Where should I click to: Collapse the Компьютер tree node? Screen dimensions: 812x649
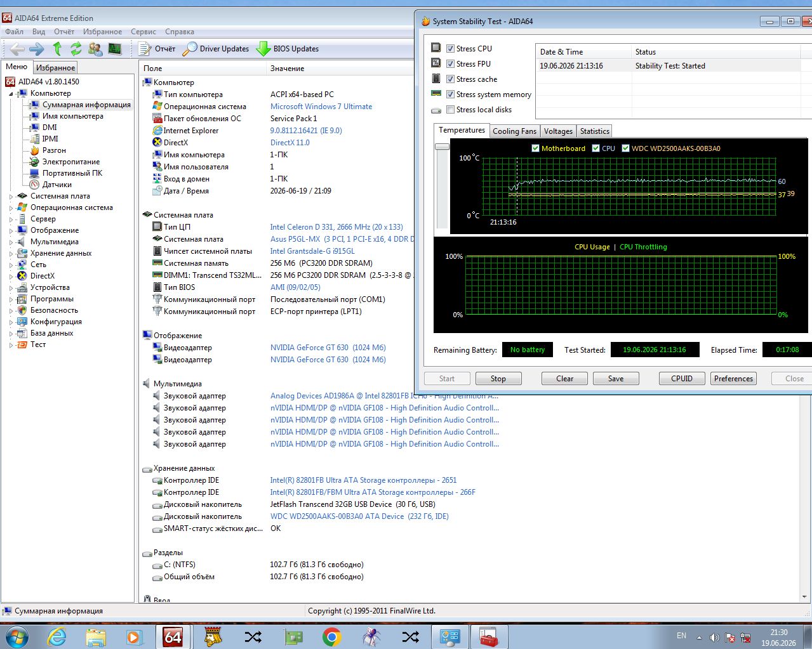tap(11, 94)
